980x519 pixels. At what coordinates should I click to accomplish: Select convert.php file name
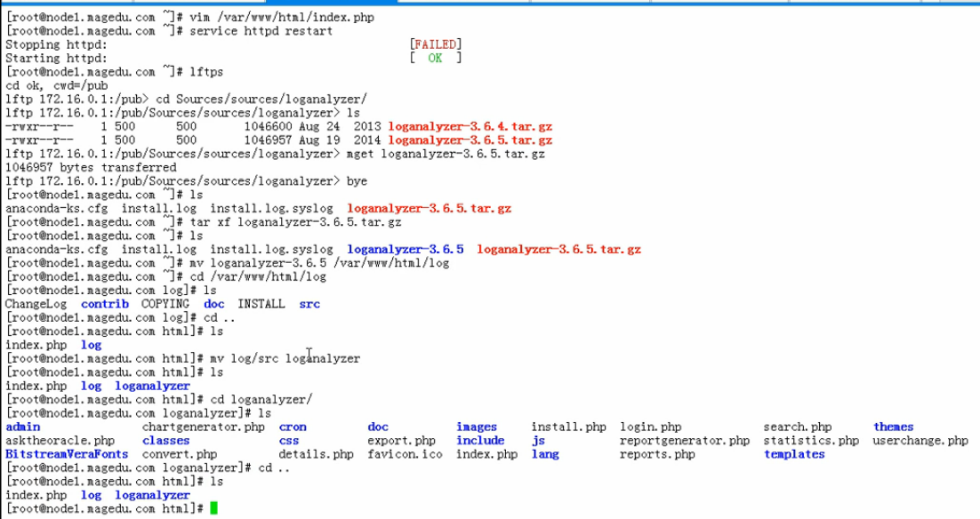coord(180,455)
